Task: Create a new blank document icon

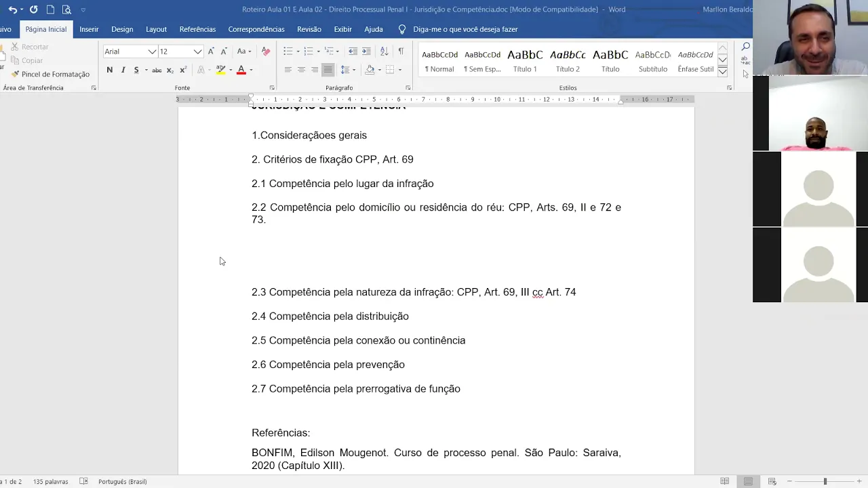Action: click(50, 9)
